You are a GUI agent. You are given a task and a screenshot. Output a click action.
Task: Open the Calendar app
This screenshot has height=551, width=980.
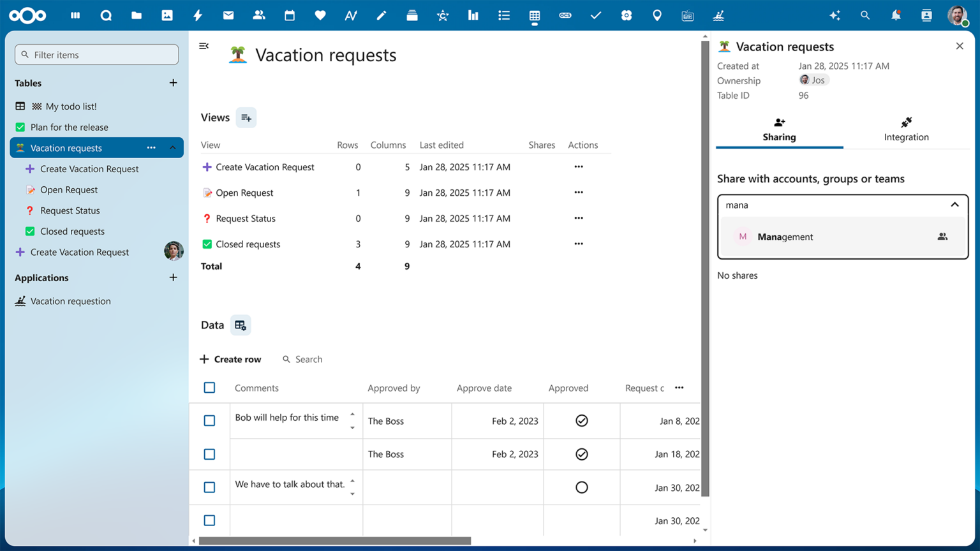coord(289,15)
